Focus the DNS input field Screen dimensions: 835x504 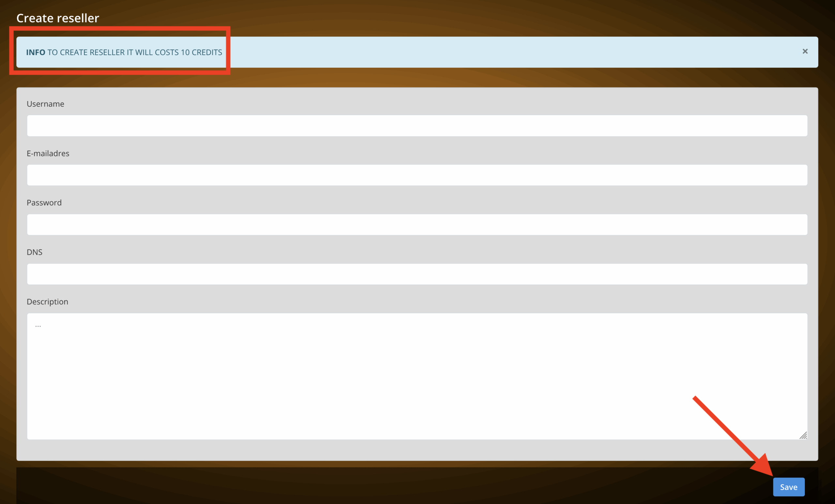tap(417, 274)
